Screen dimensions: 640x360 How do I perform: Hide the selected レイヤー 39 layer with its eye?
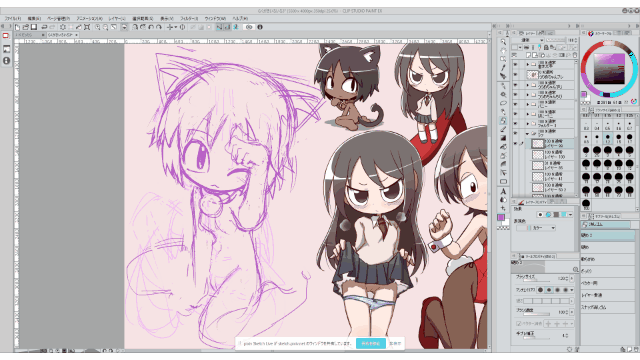515,143
